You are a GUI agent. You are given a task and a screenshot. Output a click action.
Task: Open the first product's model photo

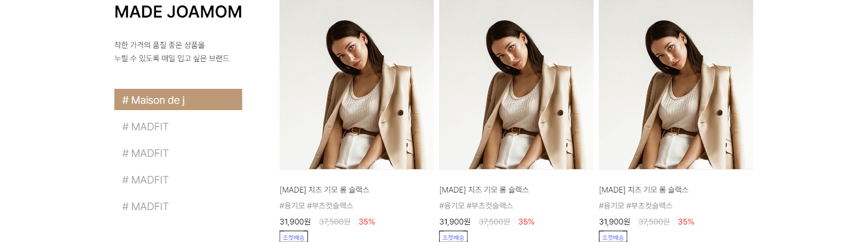pos(356,85)
